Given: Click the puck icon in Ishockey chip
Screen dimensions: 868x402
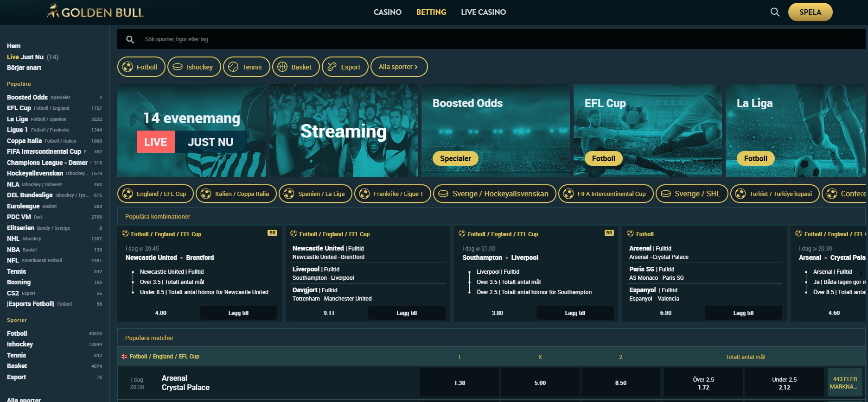Looking at the screenshot, I should [178, 67].
